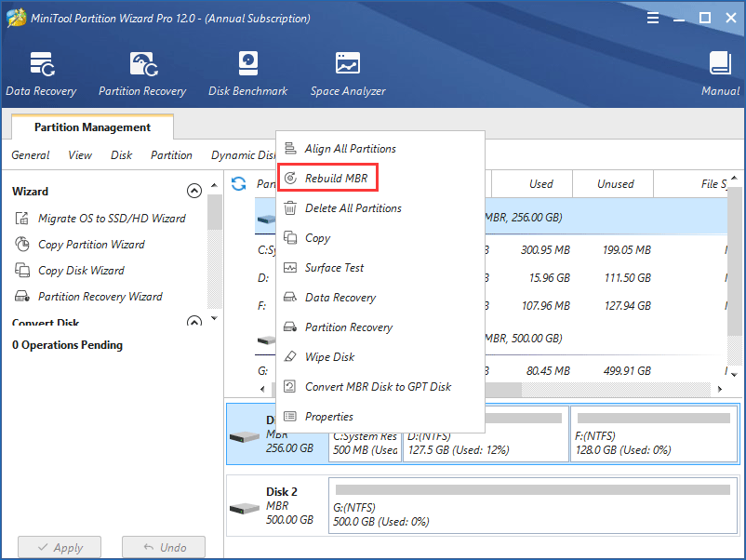
Task: Collapse the Wizard section
Action: pyautogui.click(x=194, y=191)
